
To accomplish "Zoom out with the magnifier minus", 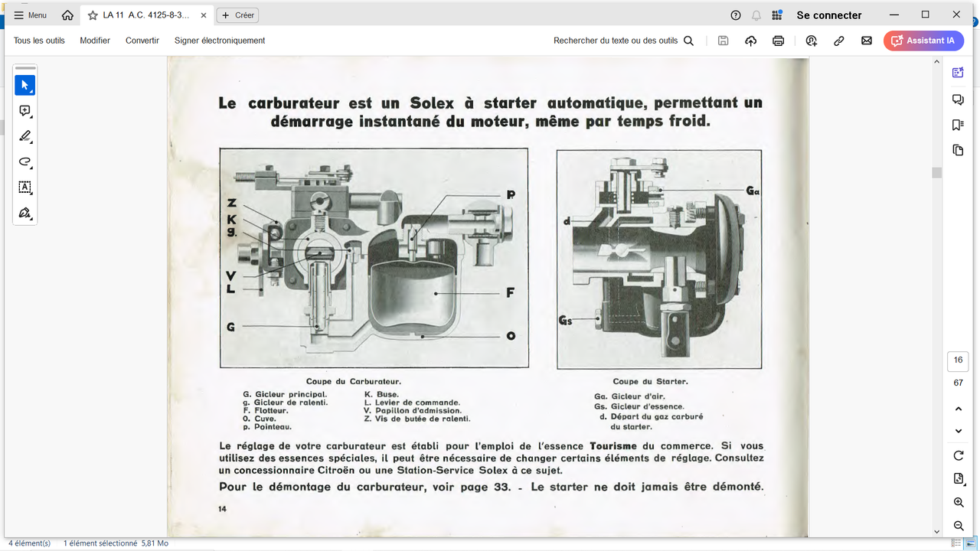I will coord(958,526).
